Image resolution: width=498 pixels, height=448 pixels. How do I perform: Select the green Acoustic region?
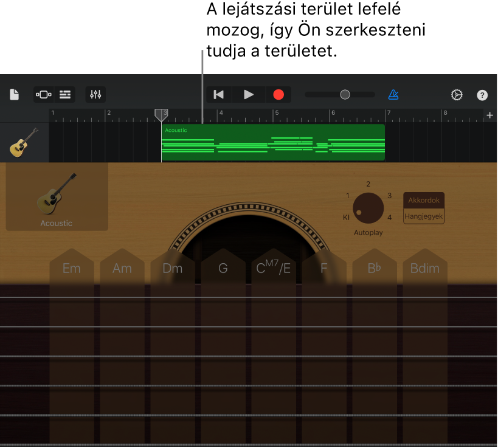(x=273, y=142)
